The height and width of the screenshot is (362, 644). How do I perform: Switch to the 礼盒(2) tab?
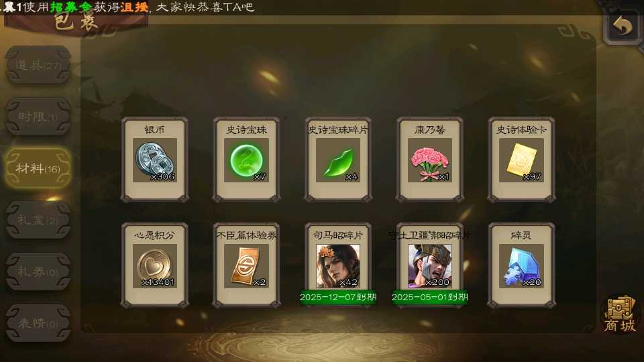tap(38, 220)
